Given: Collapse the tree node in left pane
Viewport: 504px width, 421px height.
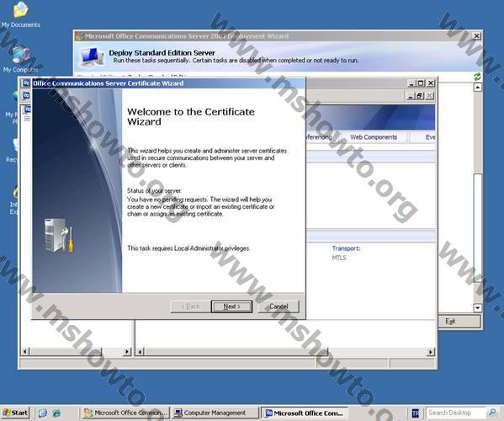Looking at the screenshot, I should tap(27, 119).
